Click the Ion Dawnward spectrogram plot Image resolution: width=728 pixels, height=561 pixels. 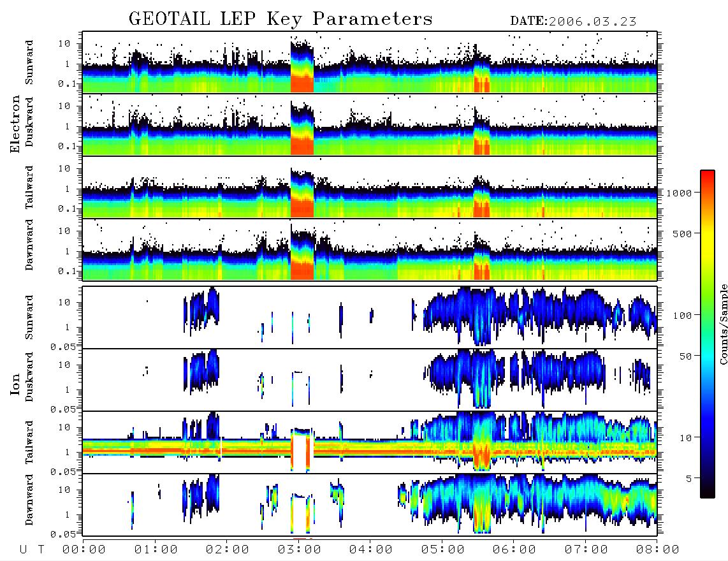coord(370,505)
